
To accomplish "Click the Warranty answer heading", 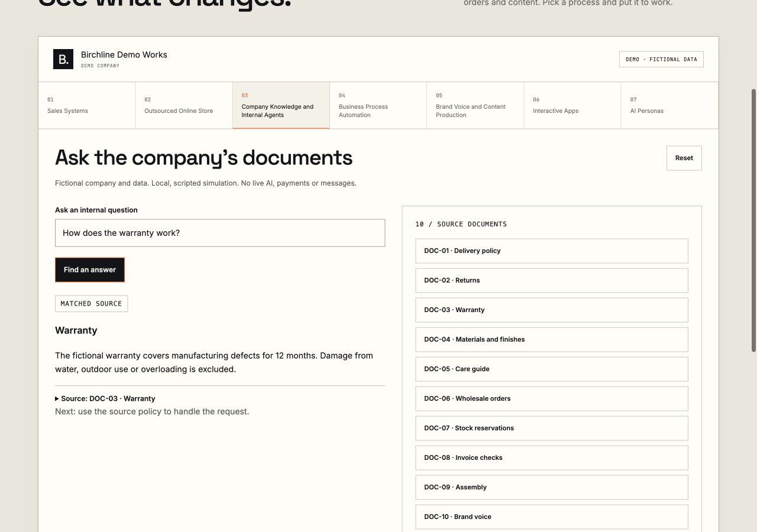I will (76, 330).
